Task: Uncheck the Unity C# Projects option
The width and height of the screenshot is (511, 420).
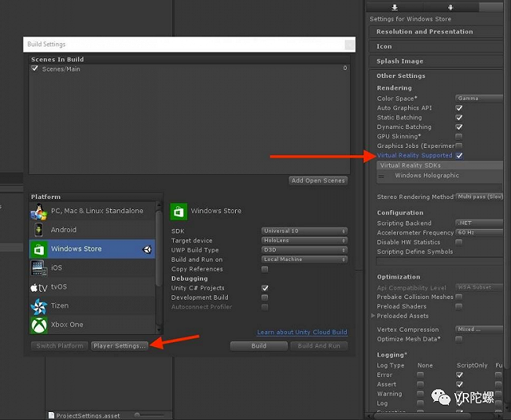Action: pos(265,288)
